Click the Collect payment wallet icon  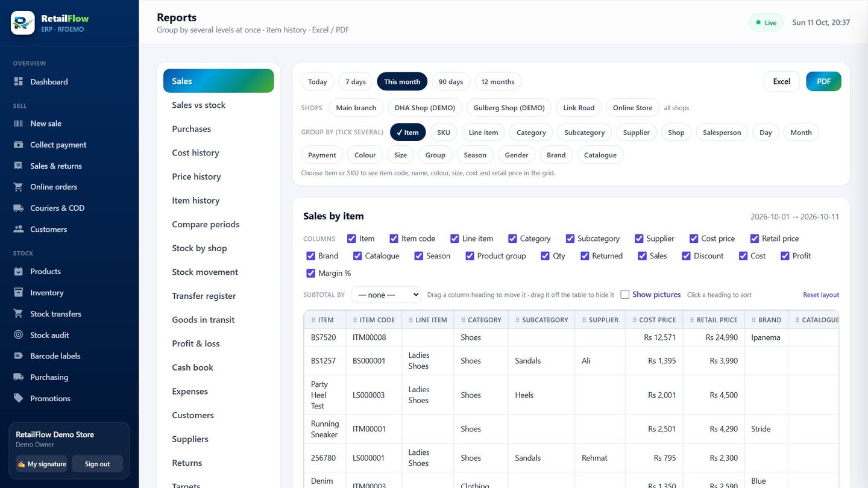click(x=19, y=145)
